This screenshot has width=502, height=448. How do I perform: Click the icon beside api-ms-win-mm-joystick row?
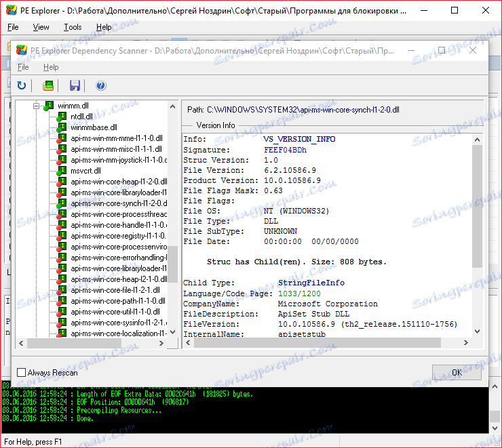[62, 160]
